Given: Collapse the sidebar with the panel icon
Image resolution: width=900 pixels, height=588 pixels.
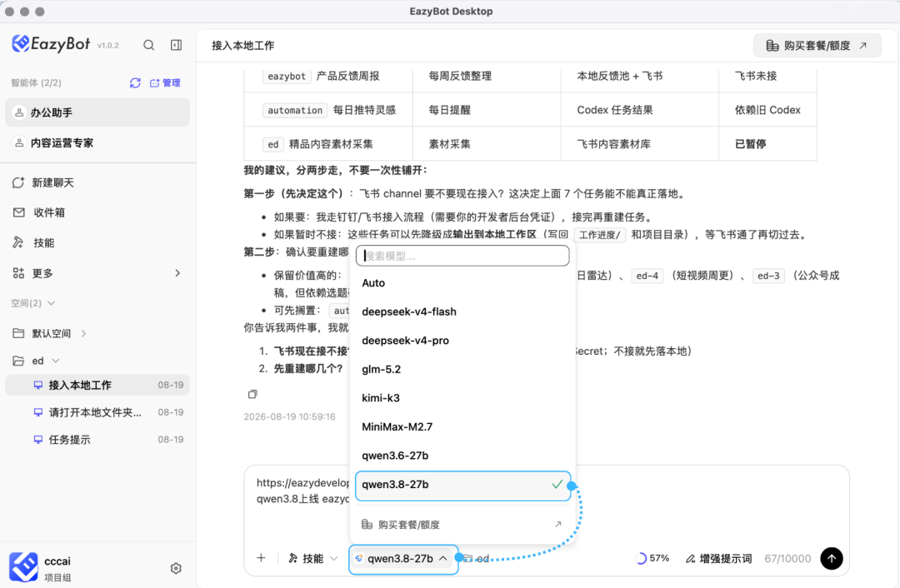Looking at the screenshot, I should 176,45.
